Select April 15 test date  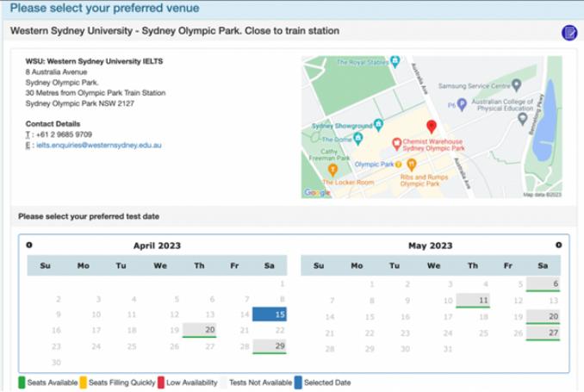tap(270, 314)
